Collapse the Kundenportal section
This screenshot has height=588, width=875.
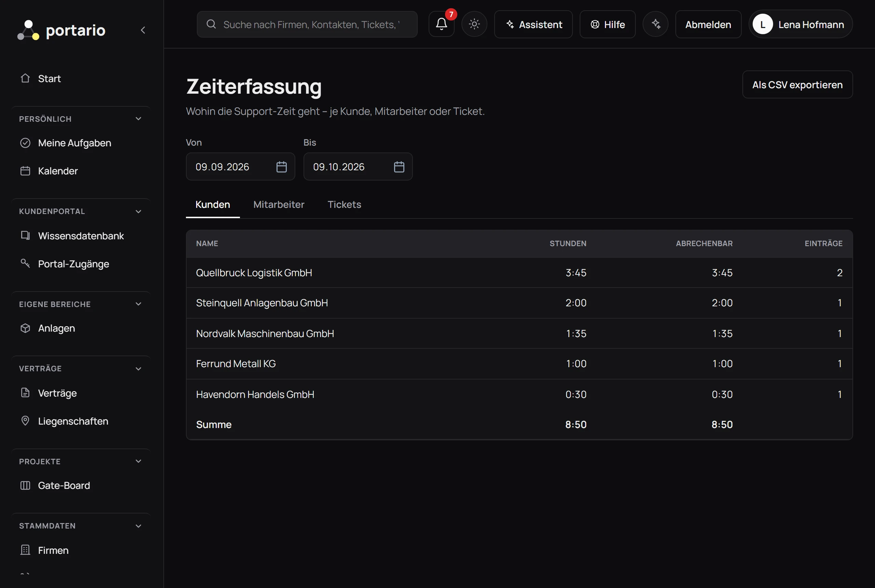[138, 212]
